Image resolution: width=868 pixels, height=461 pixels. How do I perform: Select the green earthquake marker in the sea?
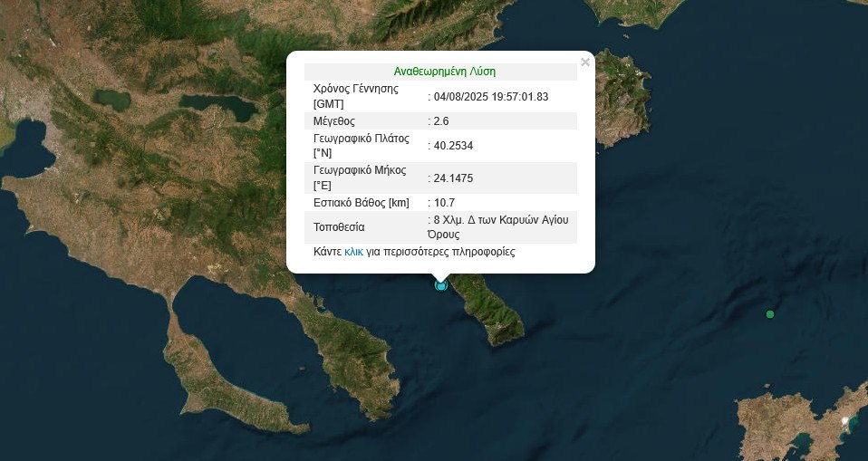tap(770, 314)
